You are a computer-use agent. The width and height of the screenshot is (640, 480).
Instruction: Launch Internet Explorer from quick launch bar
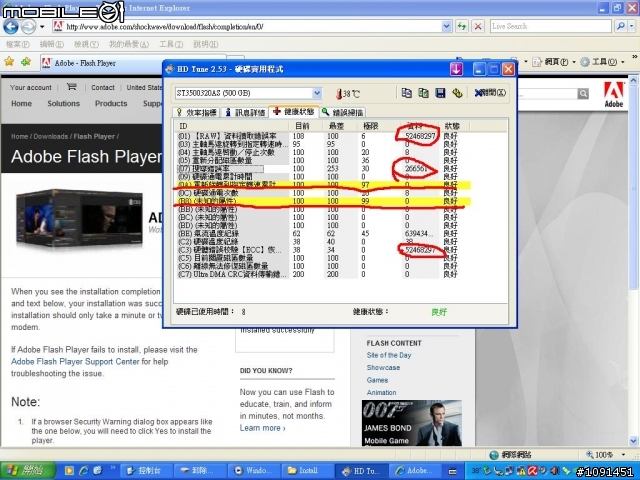(84, 470)
